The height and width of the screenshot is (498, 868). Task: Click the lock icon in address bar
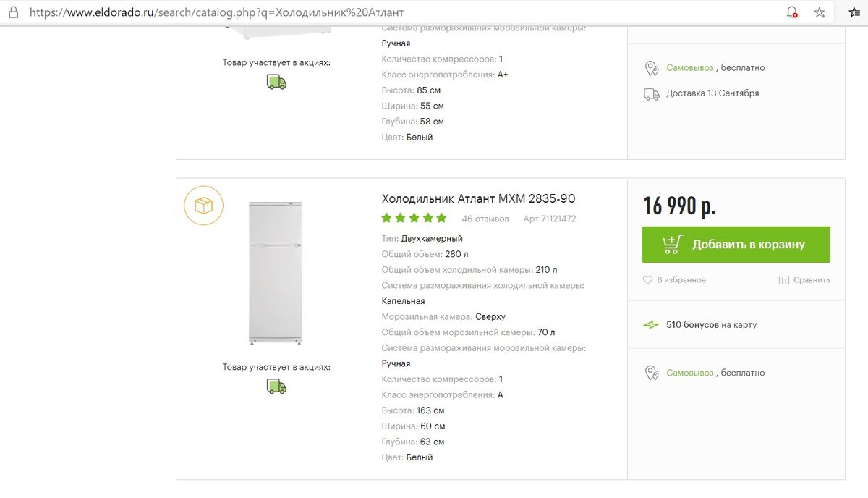tap(13, 12)
